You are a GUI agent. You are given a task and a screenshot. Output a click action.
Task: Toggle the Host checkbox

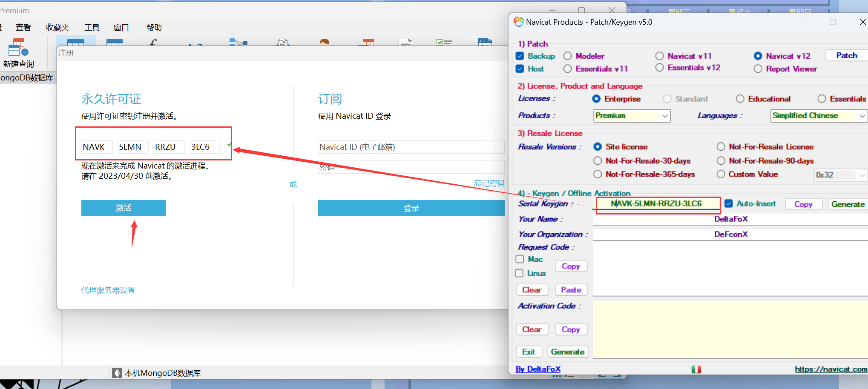(520, 69)
